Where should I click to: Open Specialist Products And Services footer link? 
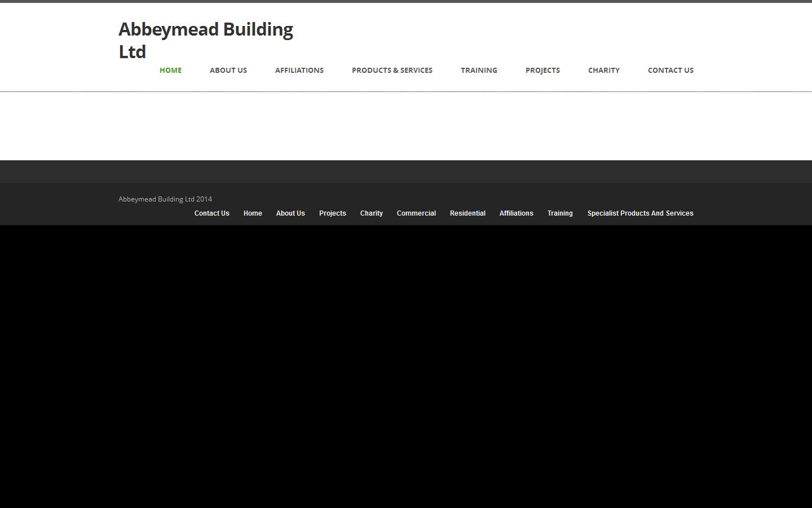(x=640, y=213)
